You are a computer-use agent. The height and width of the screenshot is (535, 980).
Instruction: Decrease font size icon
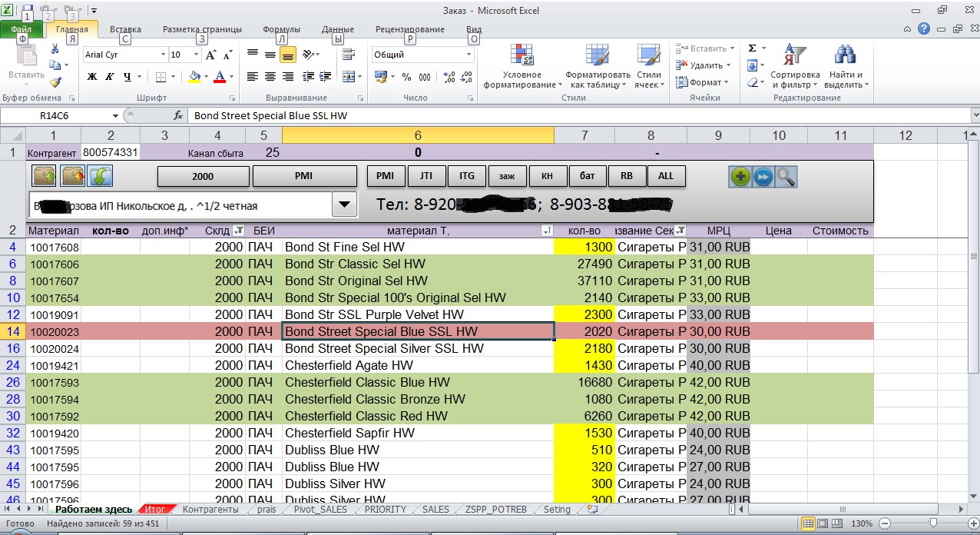tap(228, 55)
